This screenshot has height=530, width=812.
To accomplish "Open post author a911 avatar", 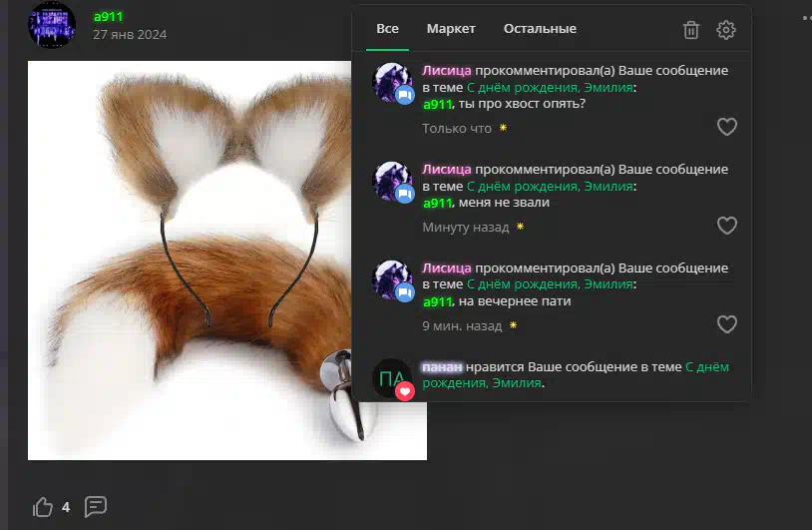I will (52, 25).
